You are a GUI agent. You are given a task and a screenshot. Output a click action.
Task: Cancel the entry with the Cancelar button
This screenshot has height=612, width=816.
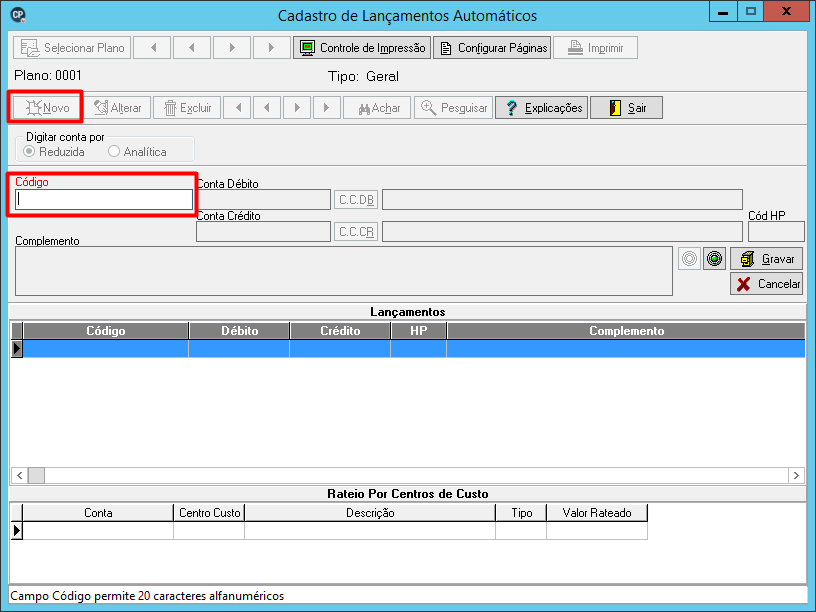click(x=767, y=284)
